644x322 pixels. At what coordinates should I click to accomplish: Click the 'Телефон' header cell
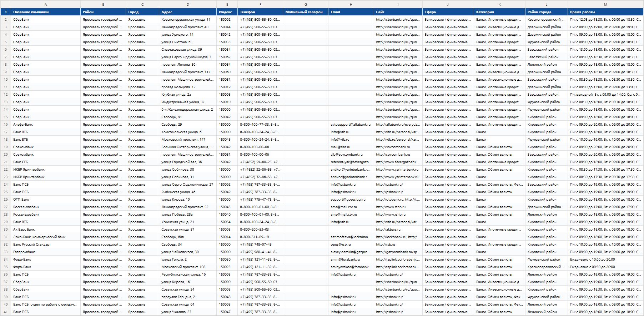tap(260, 12)
